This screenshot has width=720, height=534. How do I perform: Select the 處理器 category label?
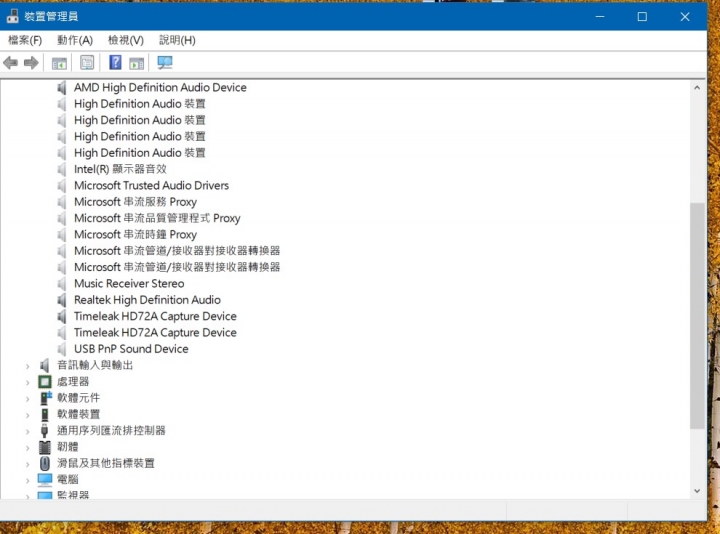[73, 382]
